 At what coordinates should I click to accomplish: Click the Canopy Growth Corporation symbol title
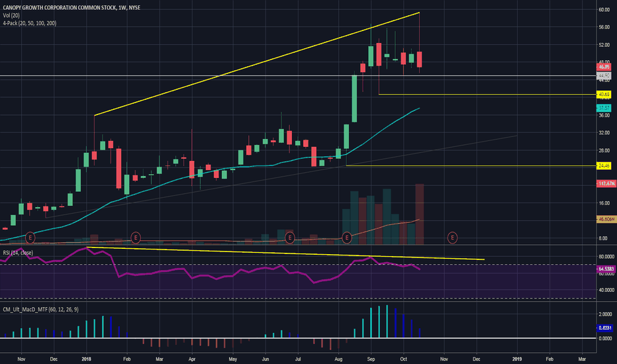71,7
